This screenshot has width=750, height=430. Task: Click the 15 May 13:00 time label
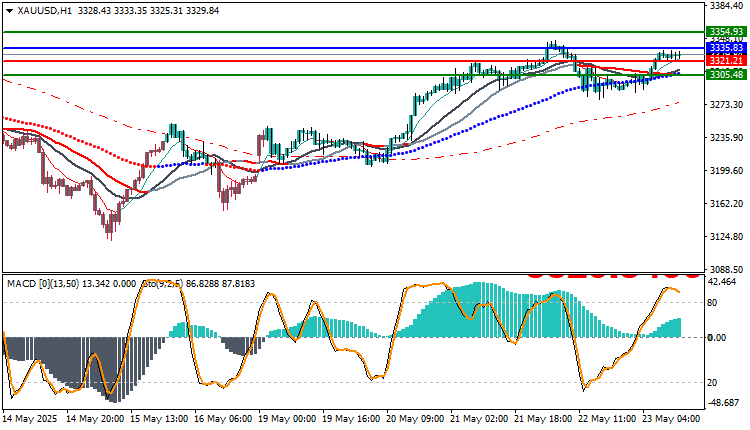159,419
